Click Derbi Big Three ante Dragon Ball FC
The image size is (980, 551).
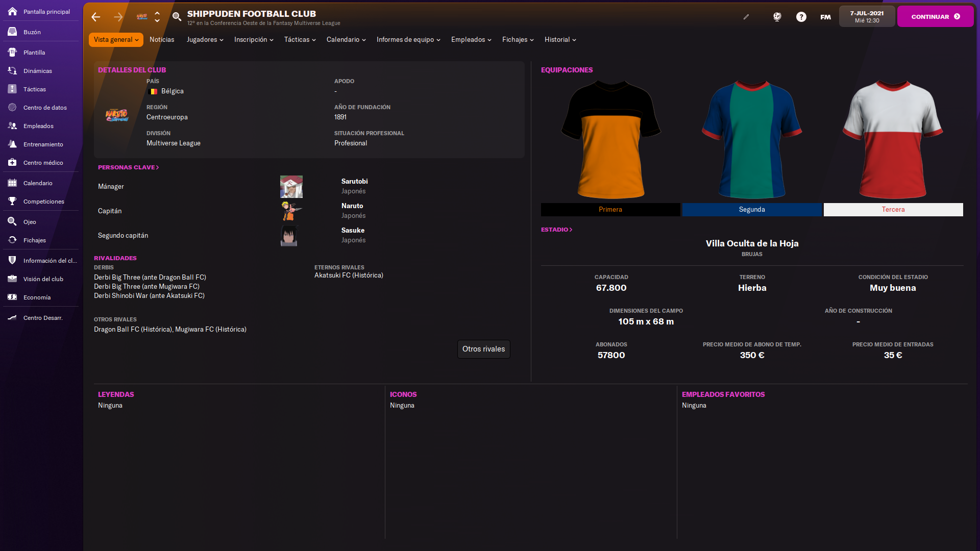click(x=150, y=278)
